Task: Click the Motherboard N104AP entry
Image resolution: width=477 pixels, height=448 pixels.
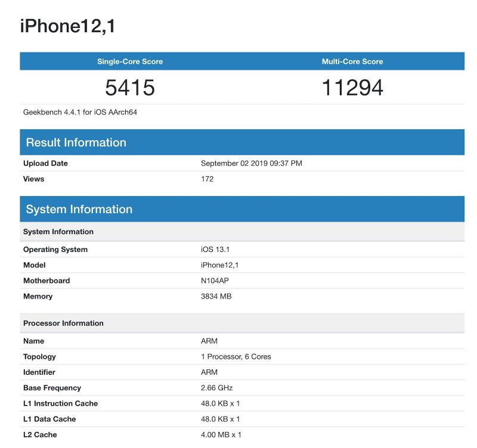Action: (x=216, y=281)
